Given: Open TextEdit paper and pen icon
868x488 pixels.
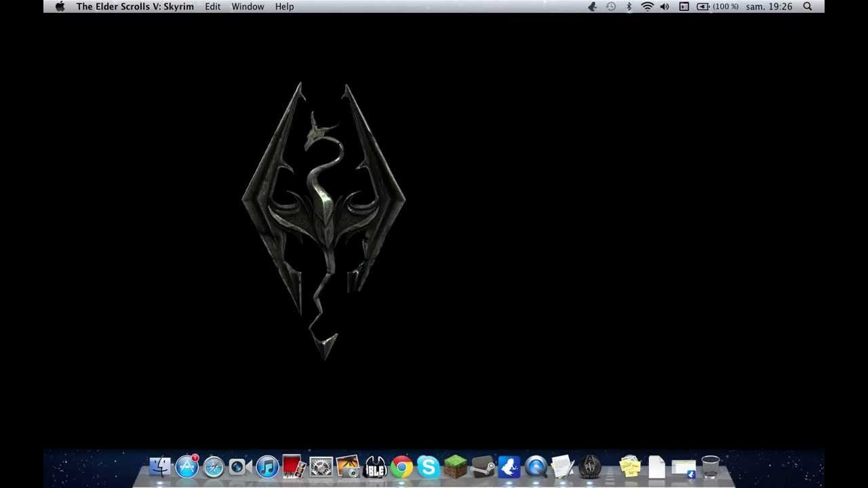Looking at the screenshot, I should 562,467.
